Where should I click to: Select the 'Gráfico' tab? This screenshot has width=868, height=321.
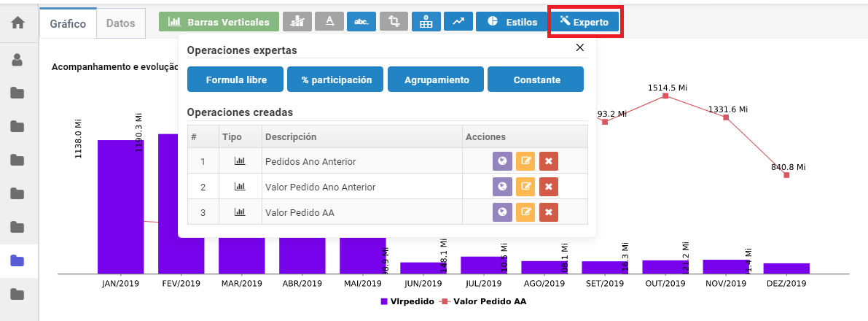pyautogui.click(x=68, y=23)
